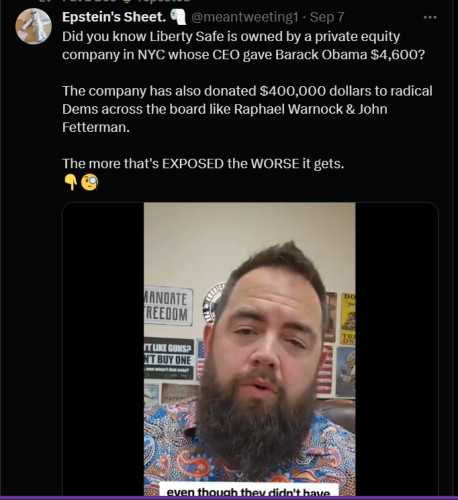Click the line 'The more that's EXPOSED'
This screenshot has height=500, width=458.
pos(203,164)
